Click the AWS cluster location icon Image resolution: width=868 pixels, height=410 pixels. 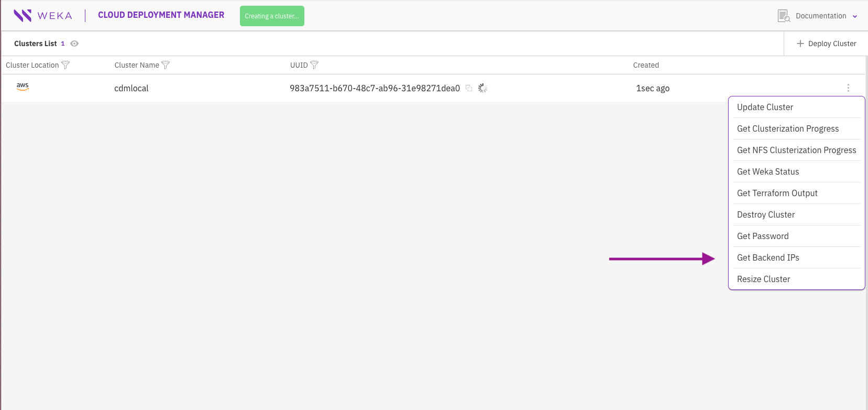click(x=23, y=87)
